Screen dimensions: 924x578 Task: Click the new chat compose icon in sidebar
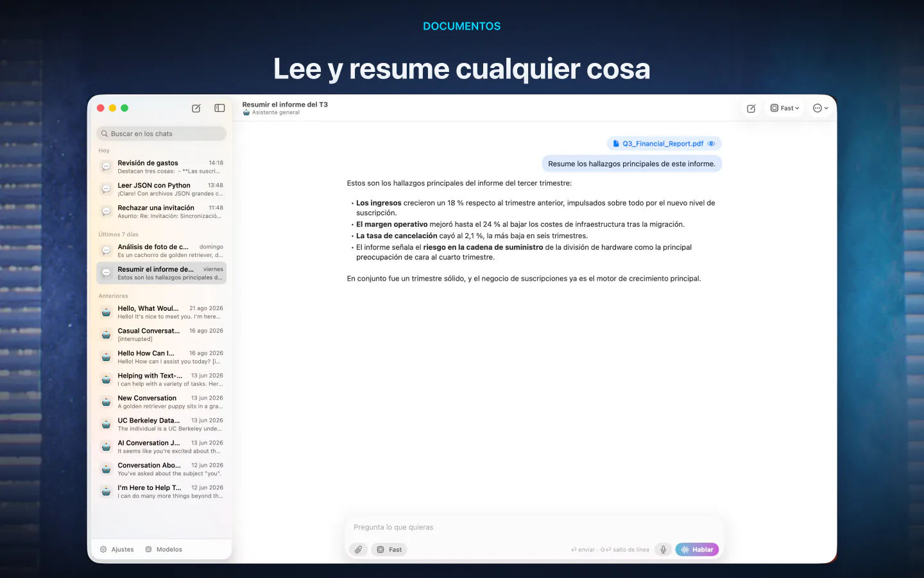tap(196, 109)
